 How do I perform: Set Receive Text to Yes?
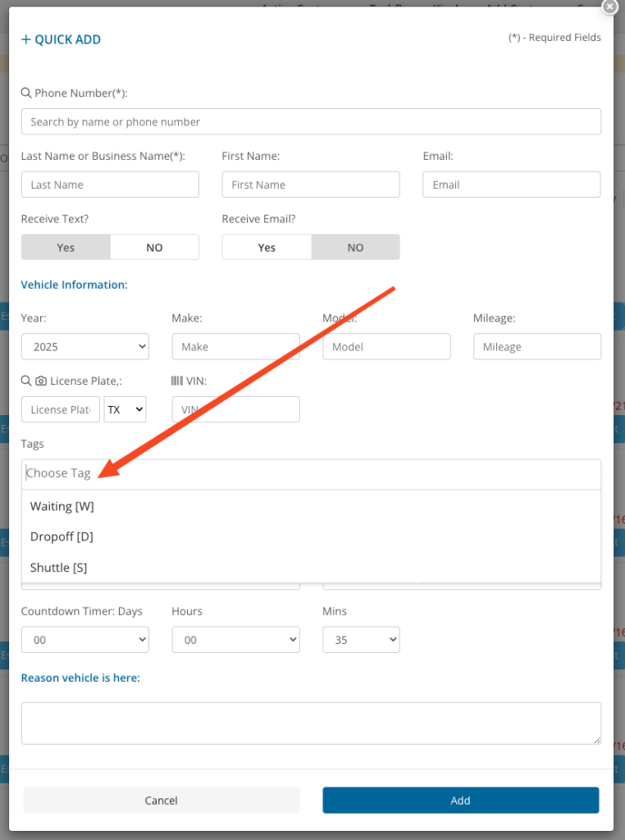pyautogui.click(x=66, y=247)
